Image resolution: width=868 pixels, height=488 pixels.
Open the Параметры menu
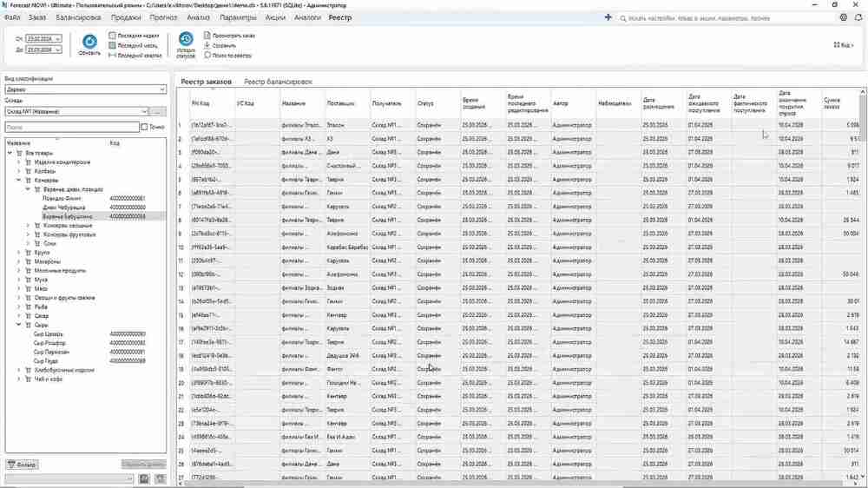(x=238, y=17)
